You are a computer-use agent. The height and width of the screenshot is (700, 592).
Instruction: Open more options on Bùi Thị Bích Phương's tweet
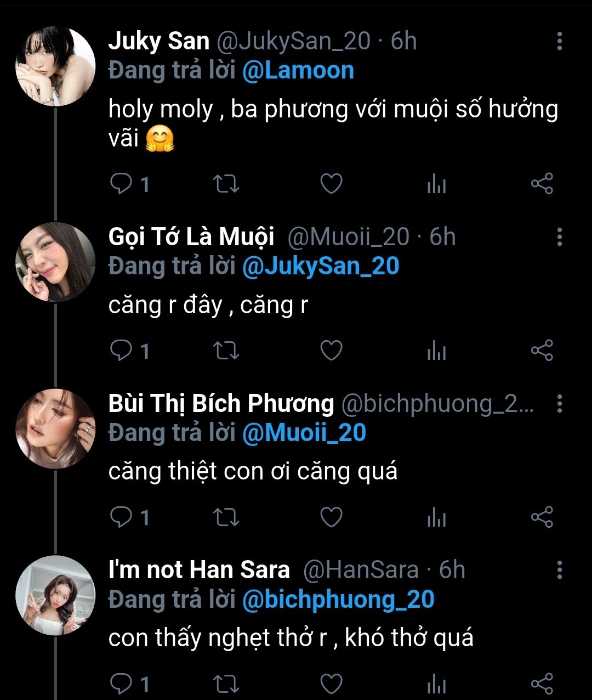pyautogui.click(x=559, y=403)
